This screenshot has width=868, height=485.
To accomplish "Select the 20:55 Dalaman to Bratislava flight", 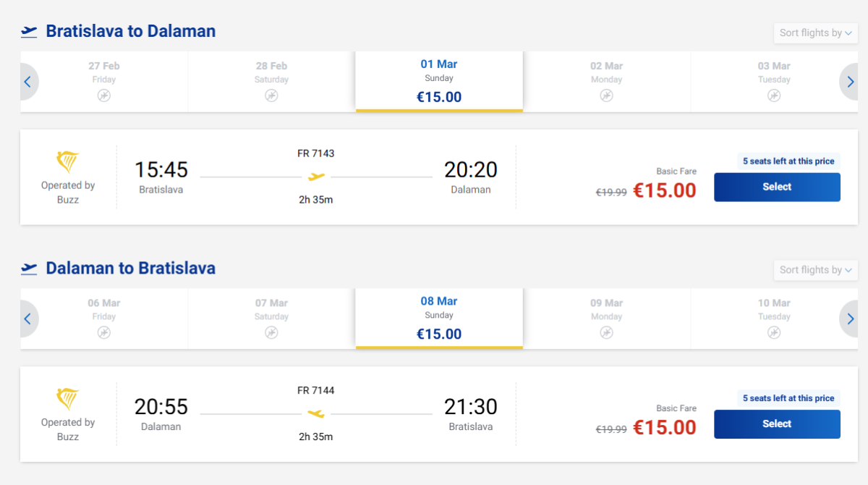I will click(777, 424).
